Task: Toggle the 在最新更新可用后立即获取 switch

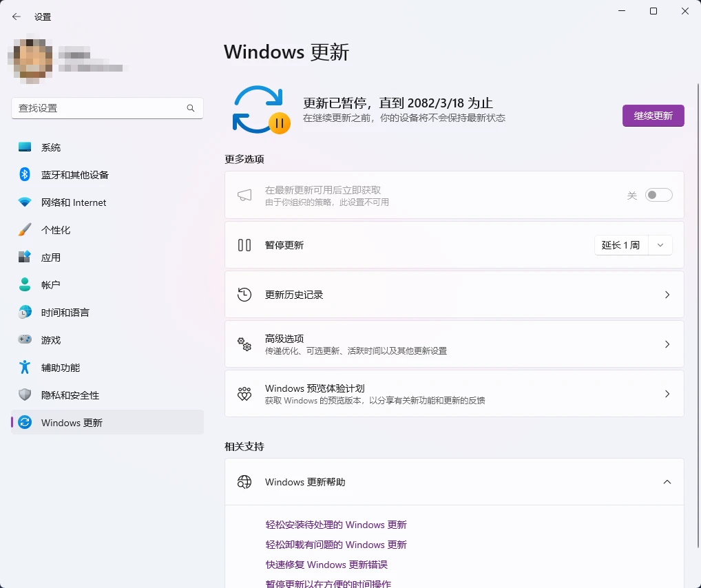Action: pos(658,195)
